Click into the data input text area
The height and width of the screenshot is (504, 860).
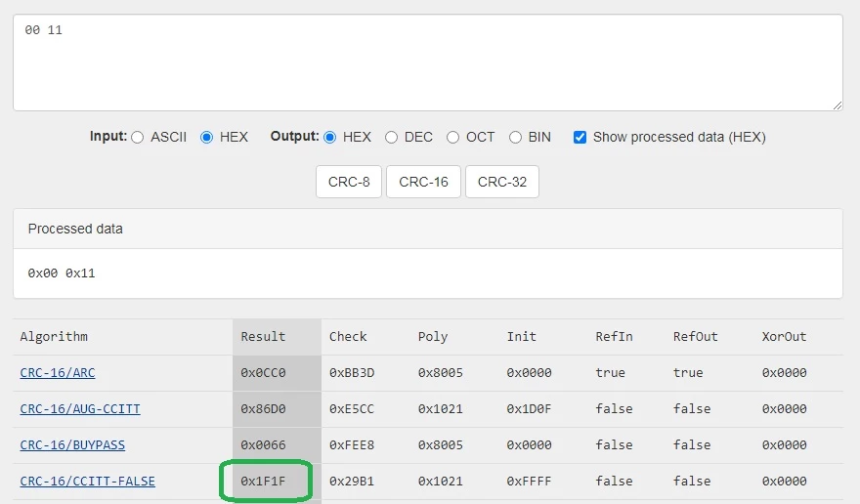428,63
